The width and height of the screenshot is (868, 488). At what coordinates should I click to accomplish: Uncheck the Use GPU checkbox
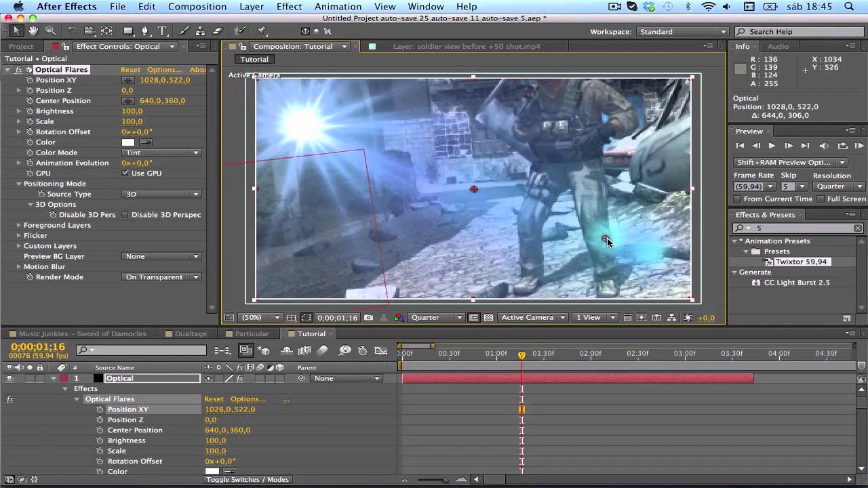click(125, 174)
